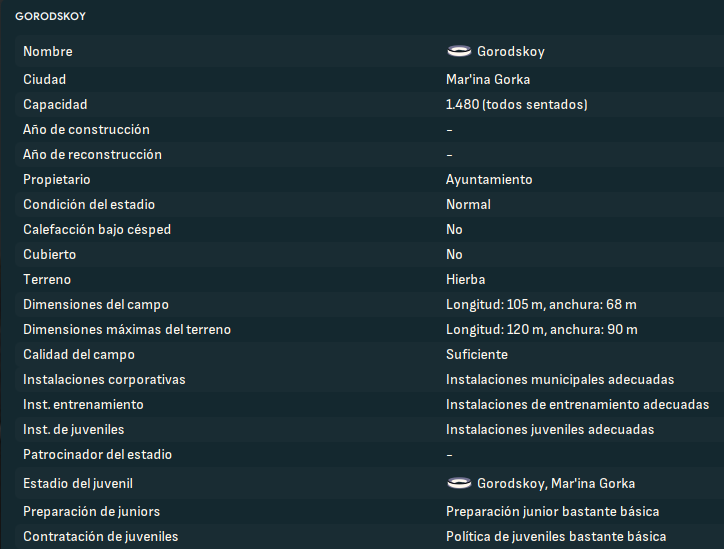The width and height of the screenshot is (724, 549).
Task: Click the Dimensiones del campo measurement text
Action: (541, 305)
